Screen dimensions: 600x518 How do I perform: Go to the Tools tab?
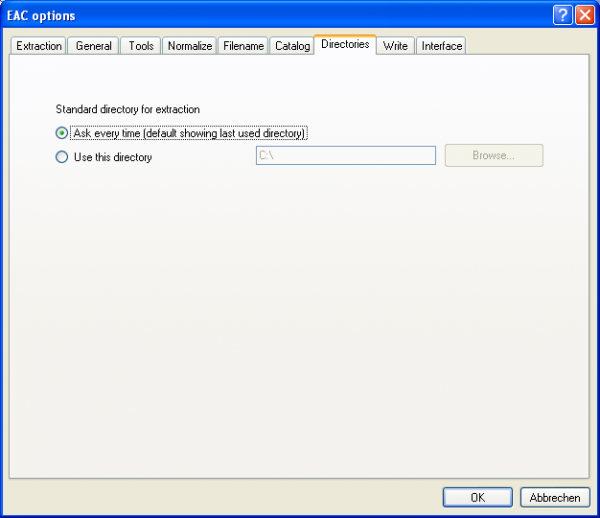[141, 46]
